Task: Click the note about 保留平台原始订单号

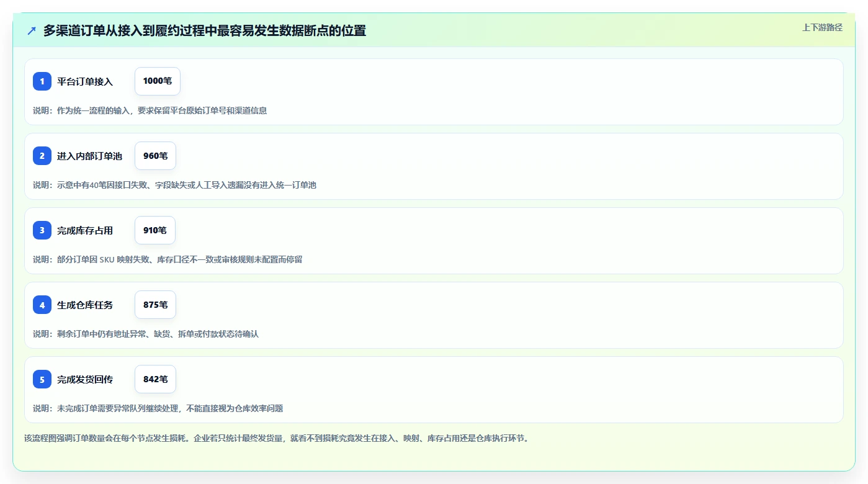Action: pos(150,110)
